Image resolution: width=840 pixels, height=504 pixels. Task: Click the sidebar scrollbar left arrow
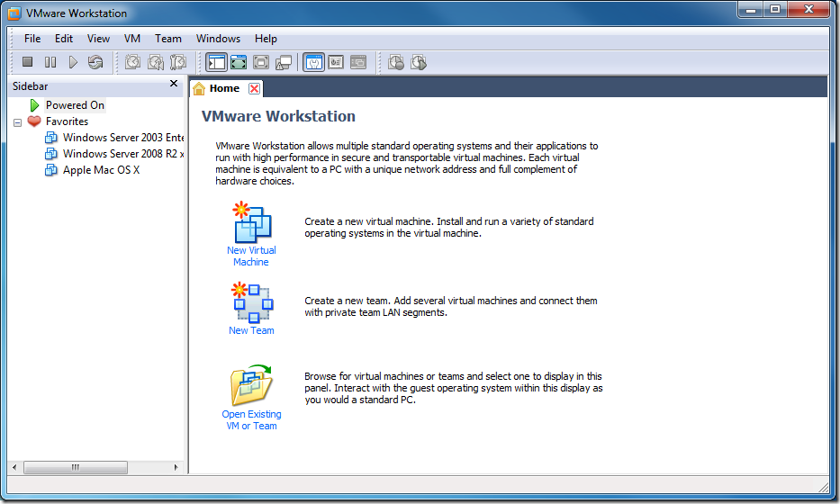click(x=14, y=467)
